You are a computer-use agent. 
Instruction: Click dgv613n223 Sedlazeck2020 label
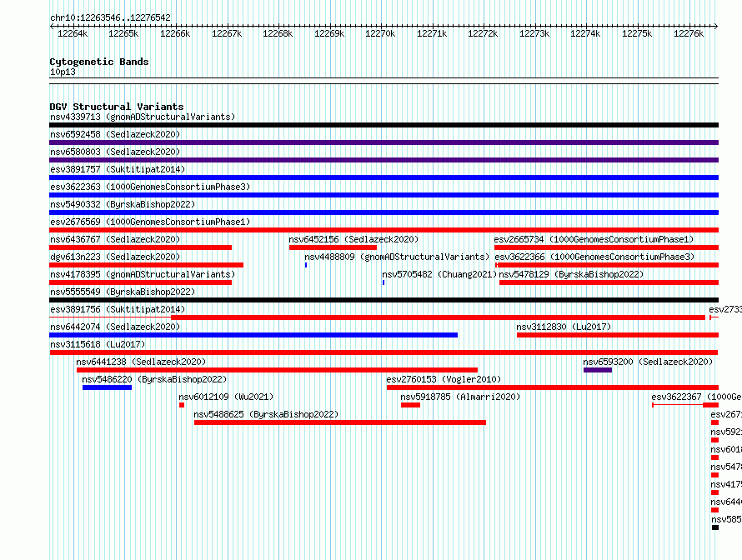point(115,257)
